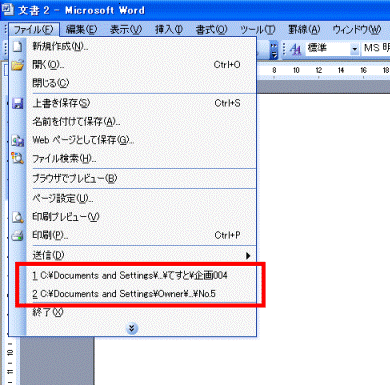390x385 pixels.
Task: Open the 書式(O) menu
Action: pyautogui.click(x=212, y=29)
